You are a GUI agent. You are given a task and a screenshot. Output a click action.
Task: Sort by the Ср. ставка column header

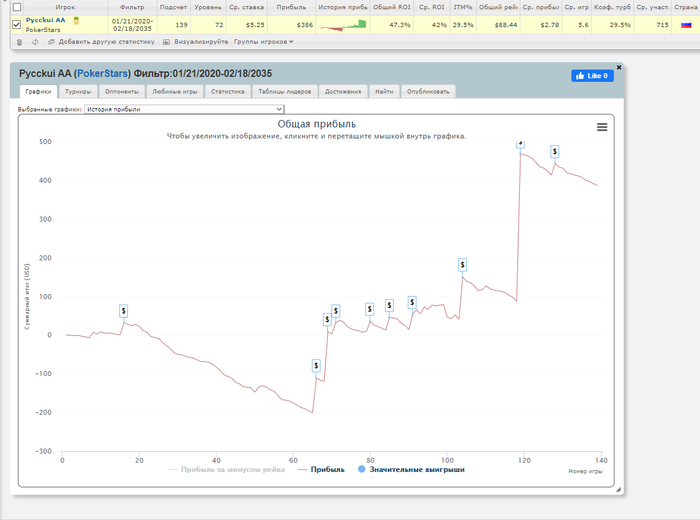[246, 7]
